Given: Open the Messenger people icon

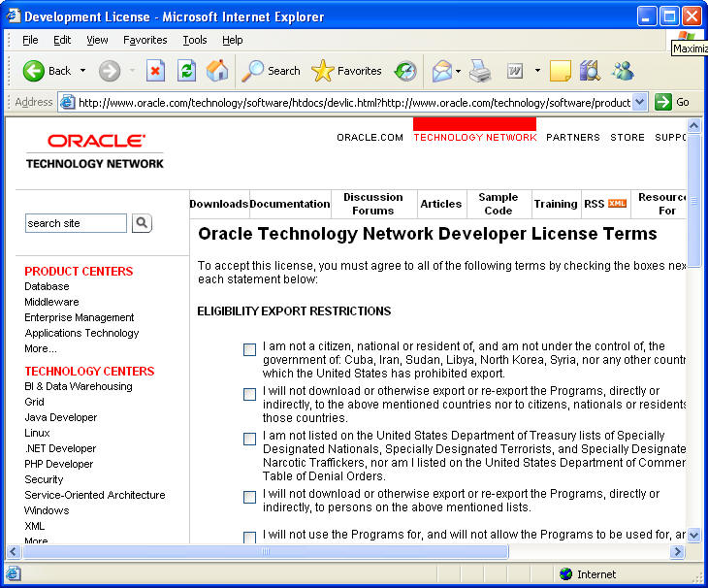Looking at the screenshot, I should [623, 71].
